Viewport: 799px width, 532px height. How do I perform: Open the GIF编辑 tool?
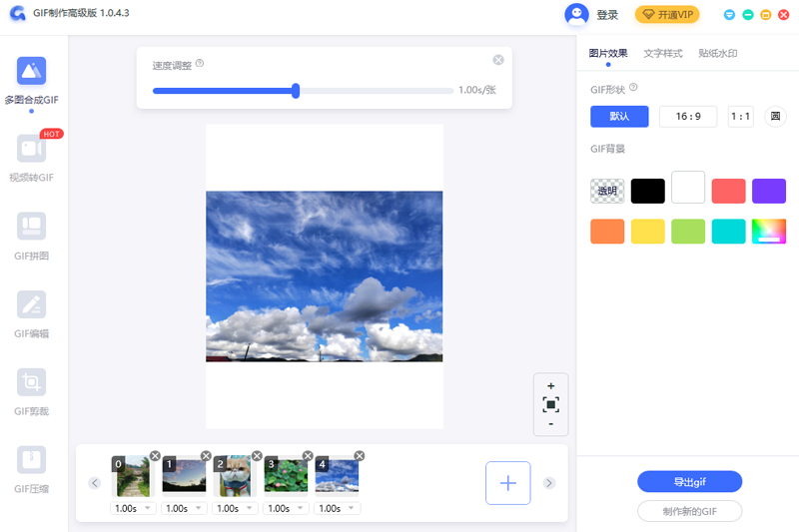[x=31, y=304]
